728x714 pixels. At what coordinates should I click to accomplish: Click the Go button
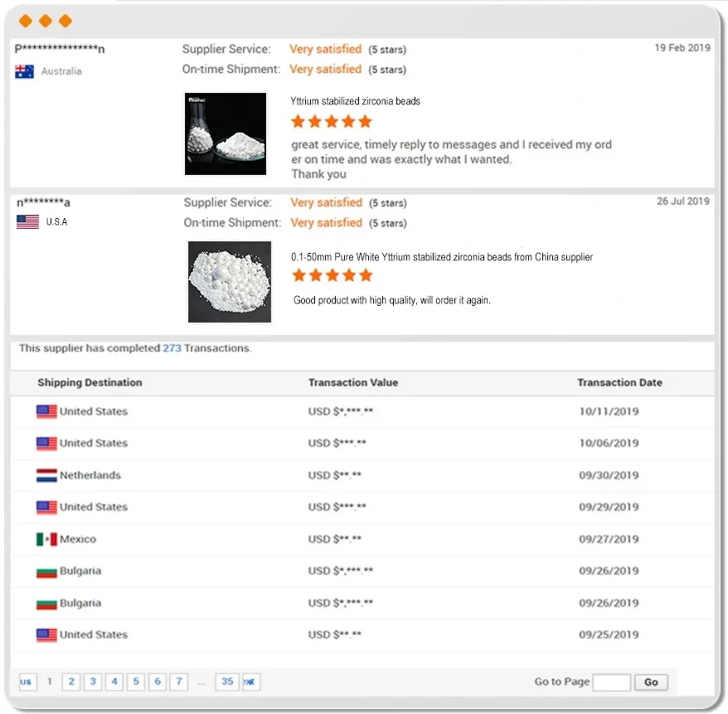651,682
